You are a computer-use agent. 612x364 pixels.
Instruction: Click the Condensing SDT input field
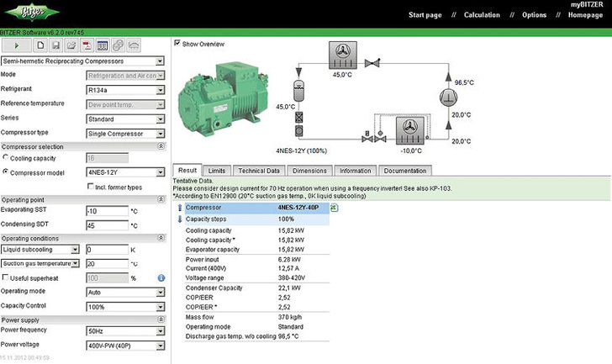[107, 225]
